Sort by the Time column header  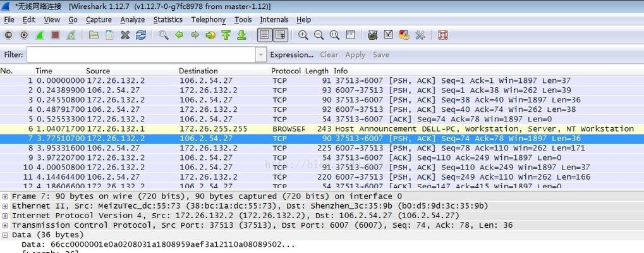(x=44, y=71)
